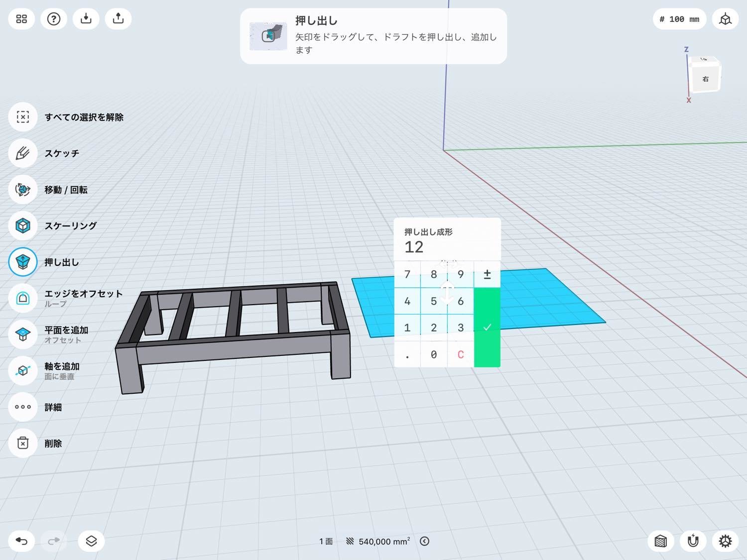Click the export share icon

[118, 19]
